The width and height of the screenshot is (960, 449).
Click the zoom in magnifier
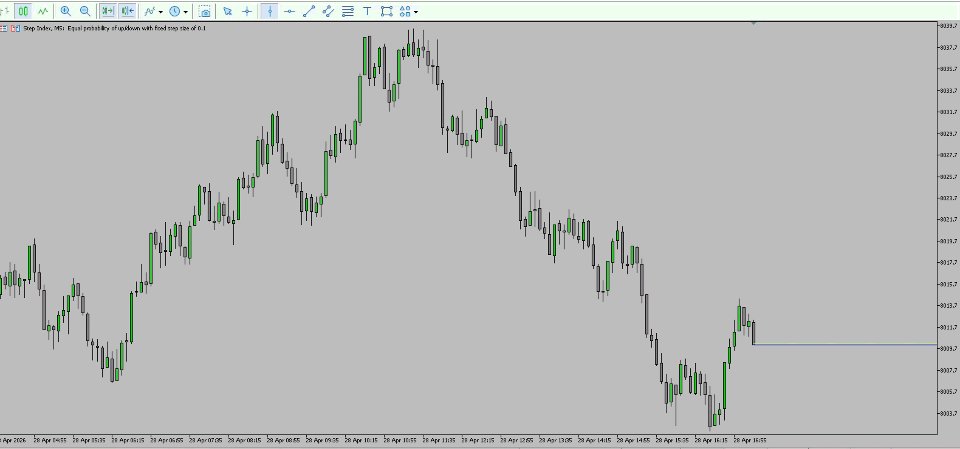pyautogui.click(x=66, y=11)
